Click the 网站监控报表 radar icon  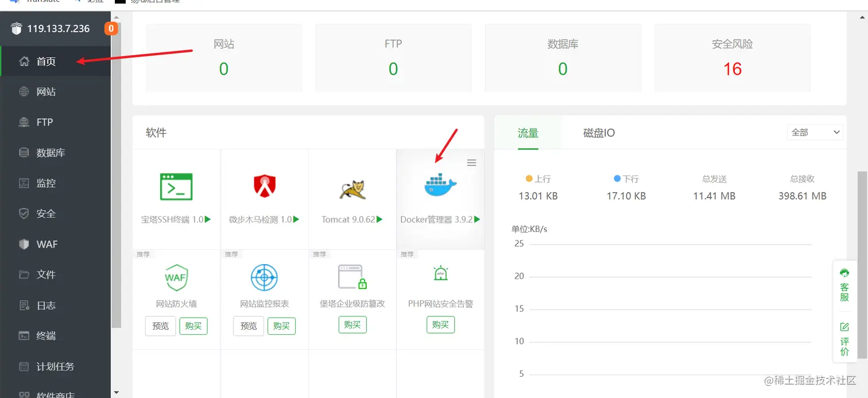point(265,278)
